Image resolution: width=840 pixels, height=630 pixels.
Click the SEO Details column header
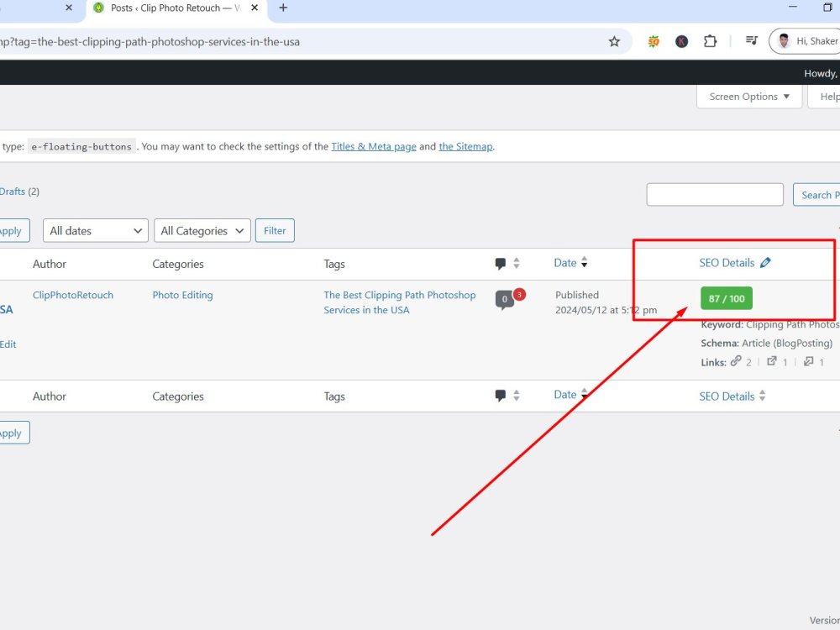click(x=727, y=262)
